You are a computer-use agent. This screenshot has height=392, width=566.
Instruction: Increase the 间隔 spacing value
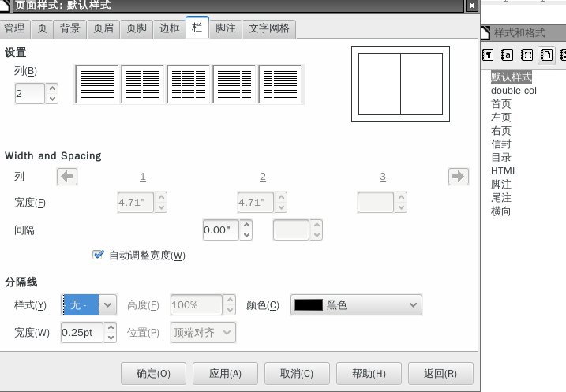pyautogui.click(x=246, y=225)
